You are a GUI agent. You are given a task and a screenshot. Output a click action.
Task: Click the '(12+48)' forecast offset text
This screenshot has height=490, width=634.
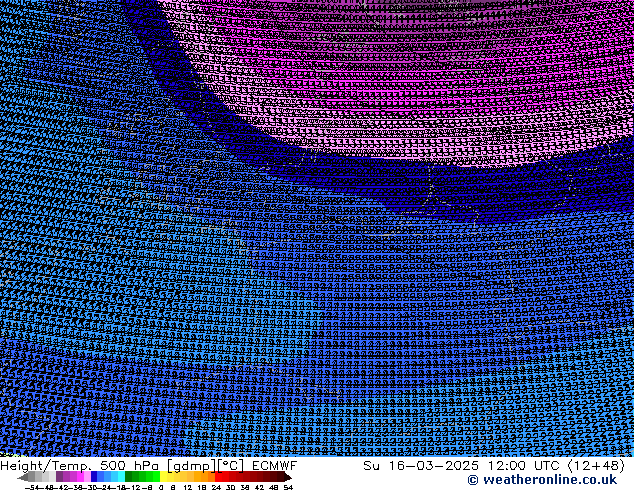pos(597,466)
